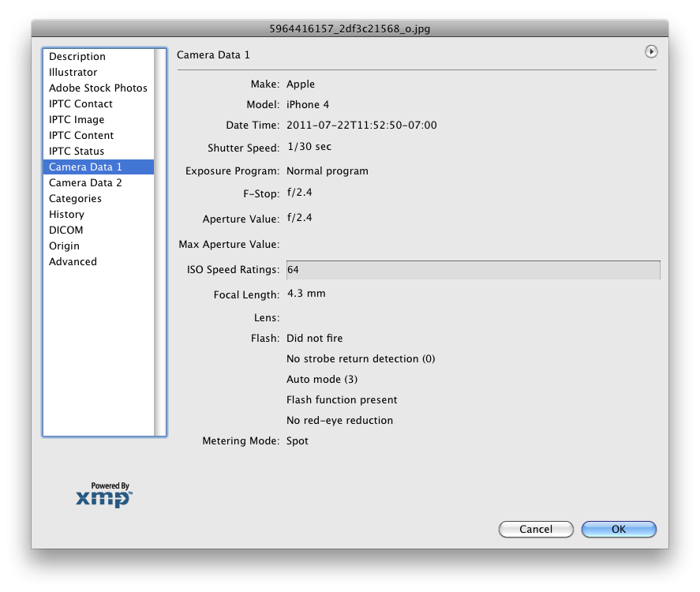
Task: Select the highlighted Camera Data 1 entry
Action: 99,167
